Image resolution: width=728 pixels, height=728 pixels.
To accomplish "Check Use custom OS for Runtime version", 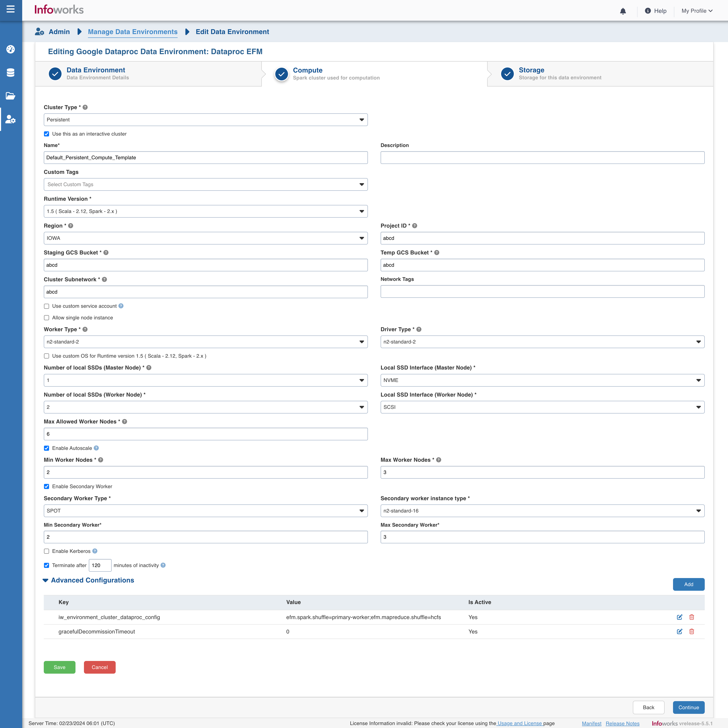I will 47,356.
